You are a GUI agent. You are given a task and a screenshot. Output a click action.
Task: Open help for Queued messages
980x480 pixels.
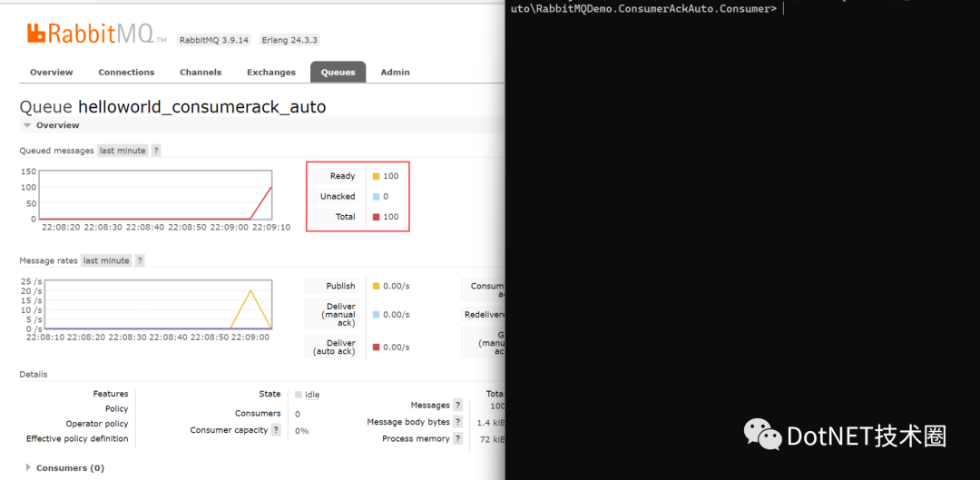pos(156,151)
